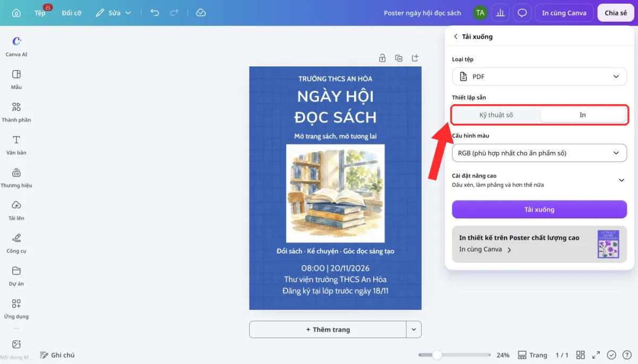Screen dimensions: 638x364
Task: Open the analytics chart icon
Action: click(x=500, y=13)
